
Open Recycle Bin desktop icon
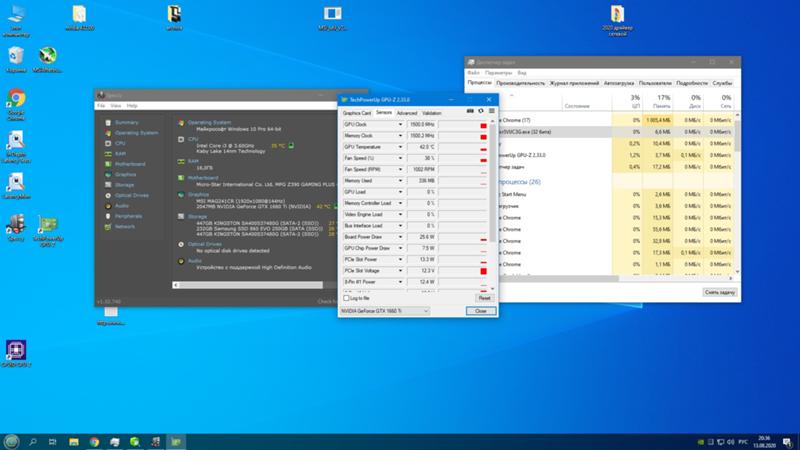click(x=16, y=60)
